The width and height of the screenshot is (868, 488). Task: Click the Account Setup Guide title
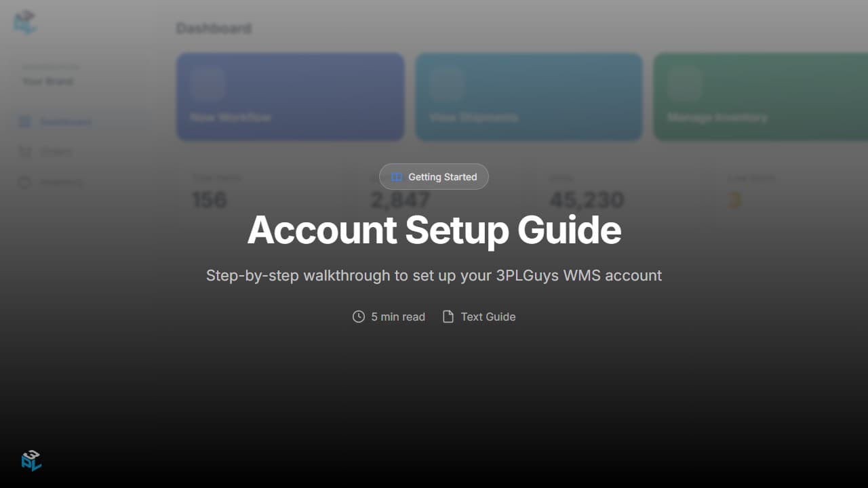coord(434,230)
